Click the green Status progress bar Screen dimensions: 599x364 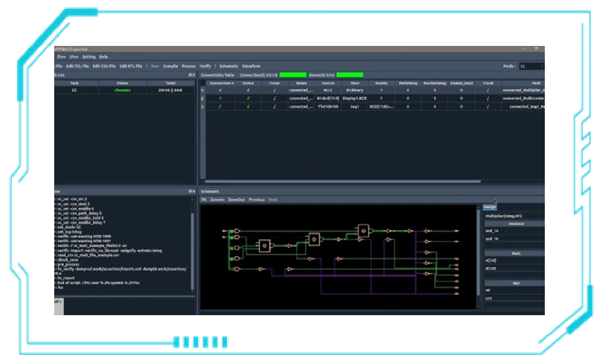[349, 75]
